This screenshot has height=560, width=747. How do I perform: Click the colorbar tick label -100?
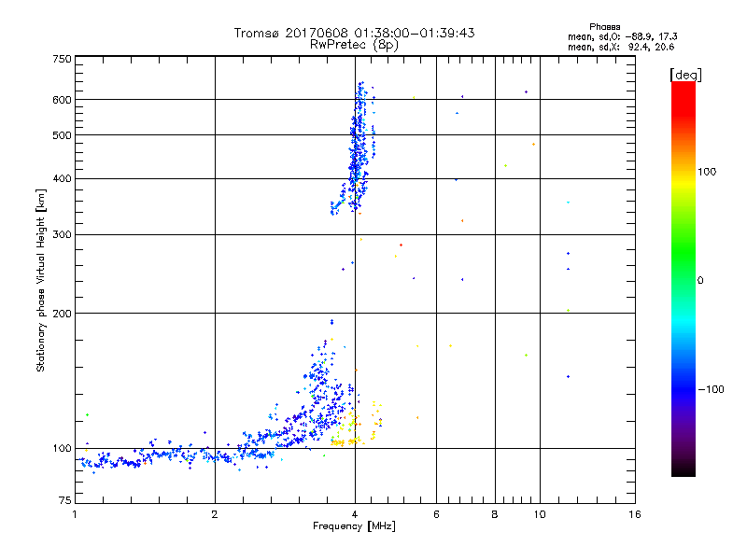point(712,389)
